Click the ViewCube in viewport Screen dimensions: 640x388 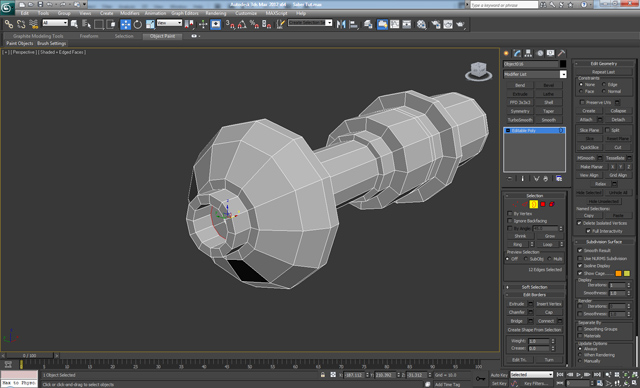tap(478, 71)
